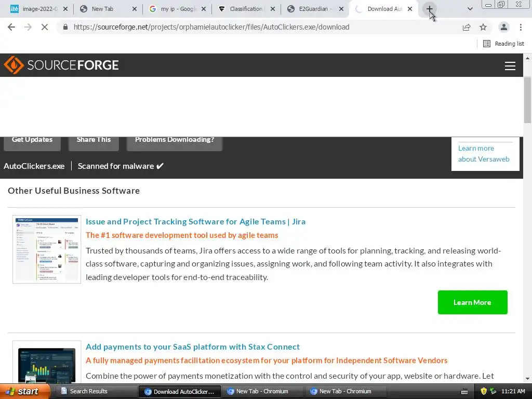Click the page scrollbar down arrow
The height and width of the screenshot is (399, 532).
pyautogui.click(x=528, y=379)
